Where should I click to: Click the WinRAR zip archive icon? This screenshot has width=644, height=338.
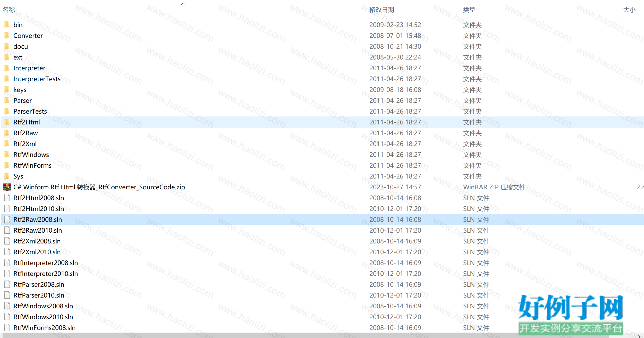[x=7, y=187]
